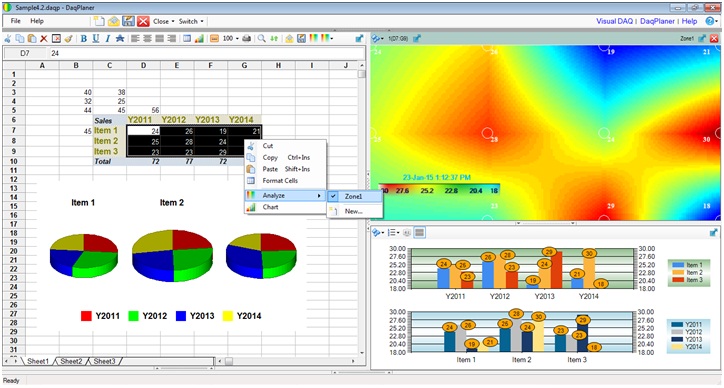Click the Bold formatting icon
This screenshot has width=724, height=388.
coord(84,39)
